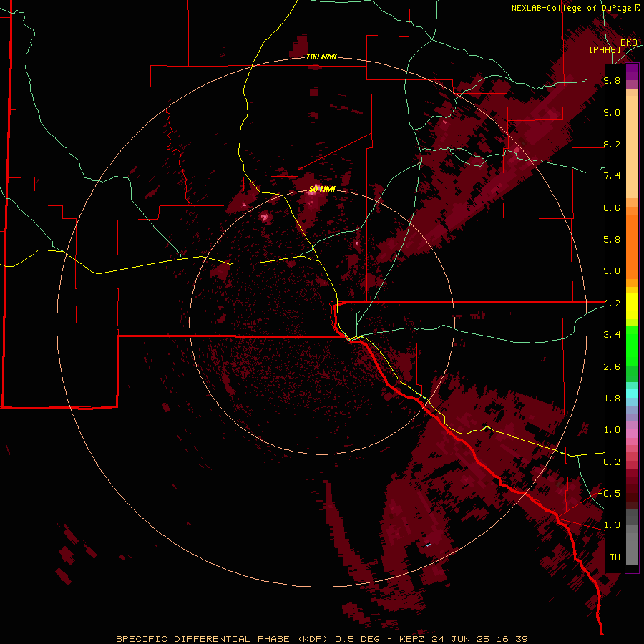Select the 5.0 legend scale value
Image resolution: width=644 pixels, height=644 pixels.
(612, 271)
